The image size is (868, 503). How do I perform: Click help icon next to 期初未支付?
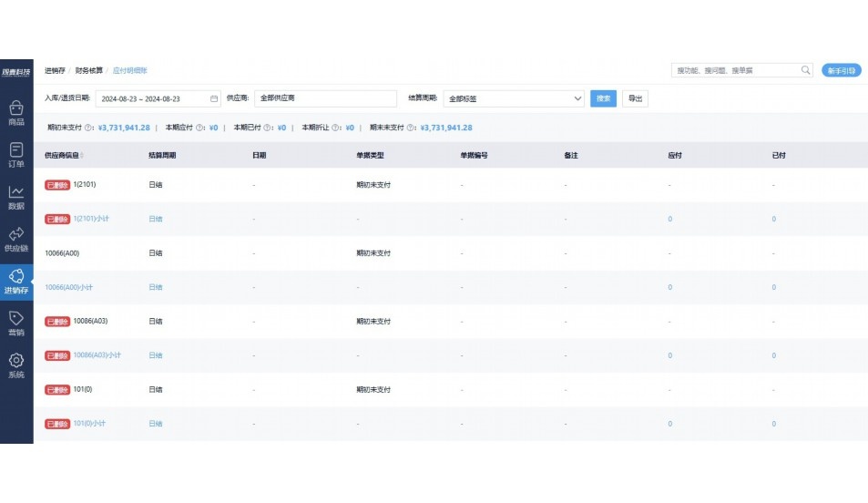point(88,128)
